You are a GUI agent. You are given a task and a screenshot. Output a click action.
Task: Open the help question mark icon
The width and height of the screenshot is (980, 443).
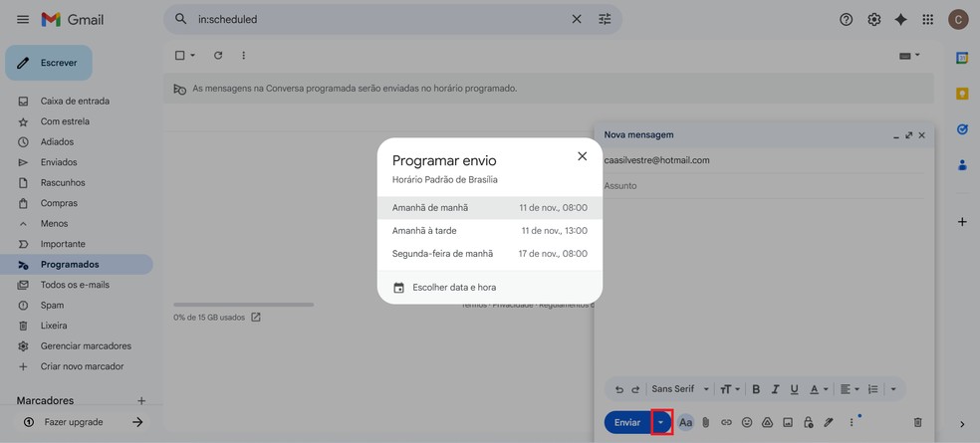(x=846, y=19)
